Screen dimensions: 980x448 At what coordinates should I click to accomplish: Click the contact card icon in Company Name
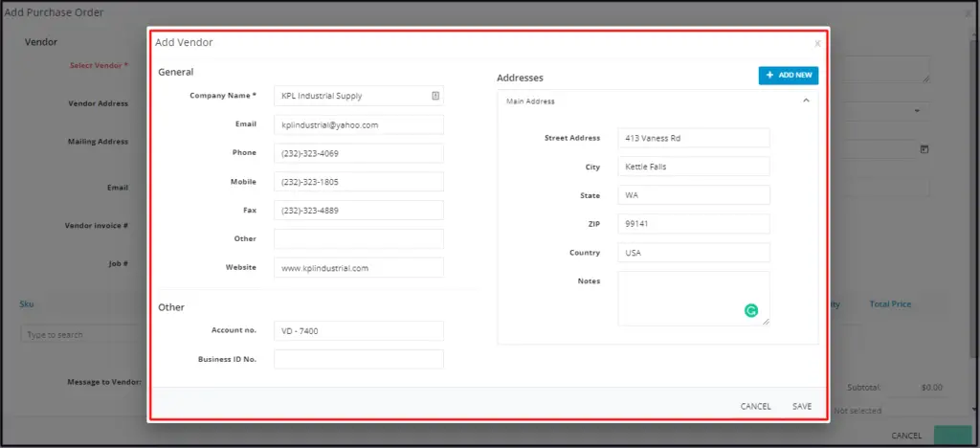point(435,96)
